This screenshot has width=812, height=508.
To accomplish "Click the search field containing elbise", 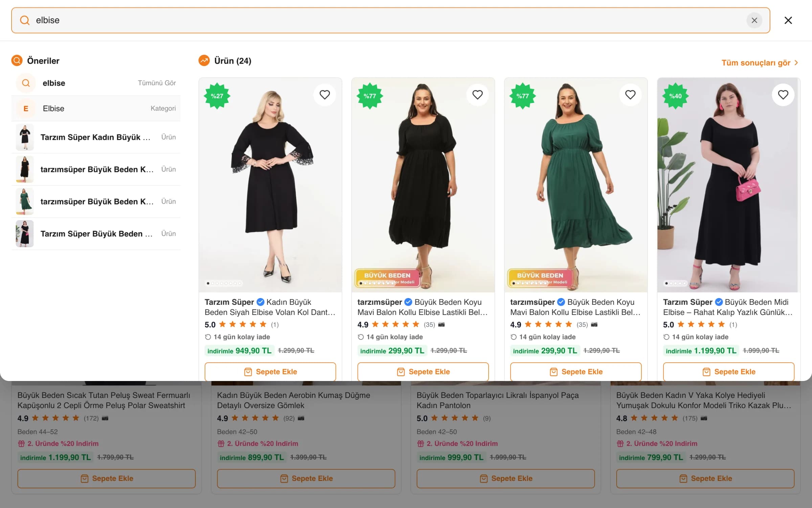I will [390, 20].
